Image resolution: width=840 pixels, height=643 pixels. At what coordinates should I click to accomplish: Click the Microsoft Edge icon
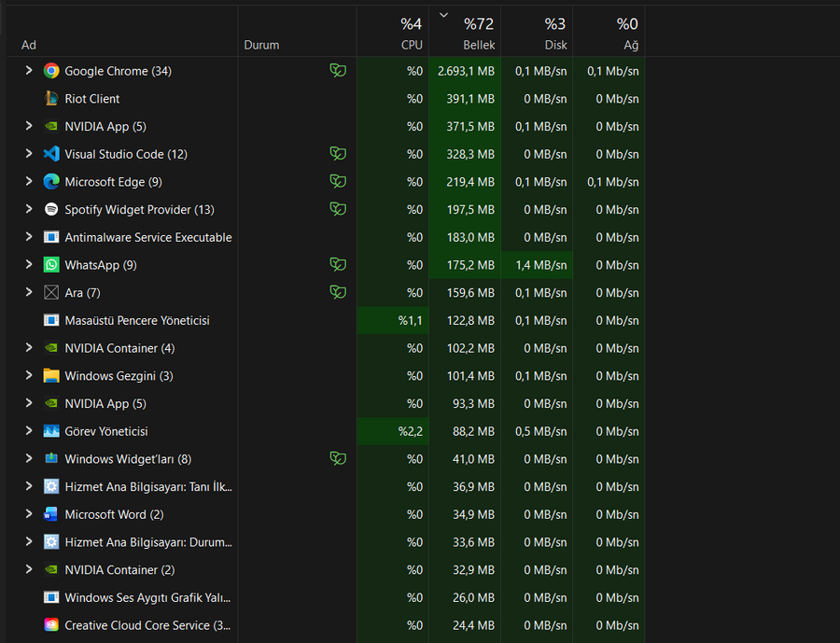coord(51,182)
